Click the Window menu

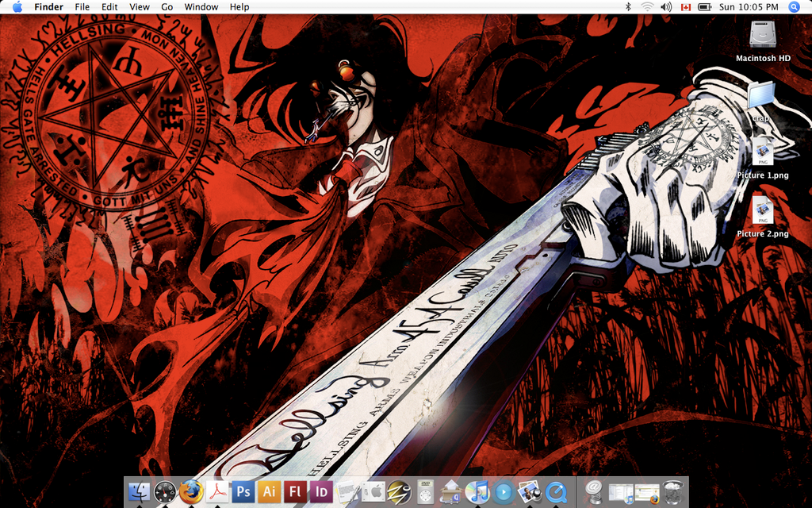point(201,7)
